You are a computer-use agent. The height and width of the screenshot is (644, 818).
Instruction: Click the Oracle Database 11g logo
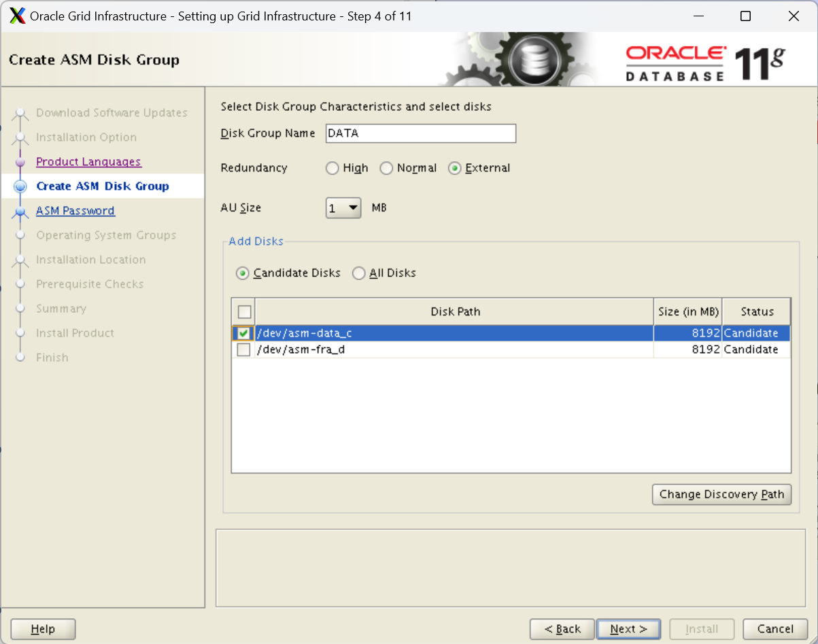click(x=705, y=64)
